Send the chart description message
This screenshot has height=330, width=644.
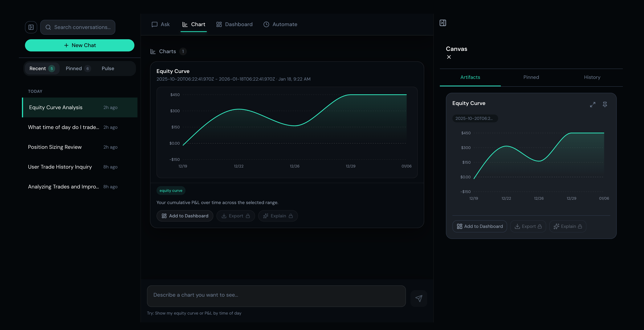tap(419, 298)
